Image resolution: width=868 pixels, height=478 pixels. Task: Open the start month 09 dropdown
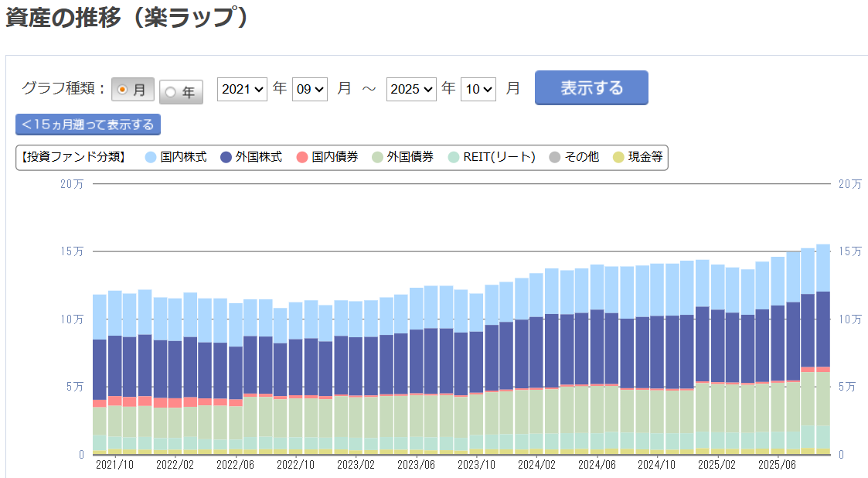pyautogui.click(x=310, y=89)
